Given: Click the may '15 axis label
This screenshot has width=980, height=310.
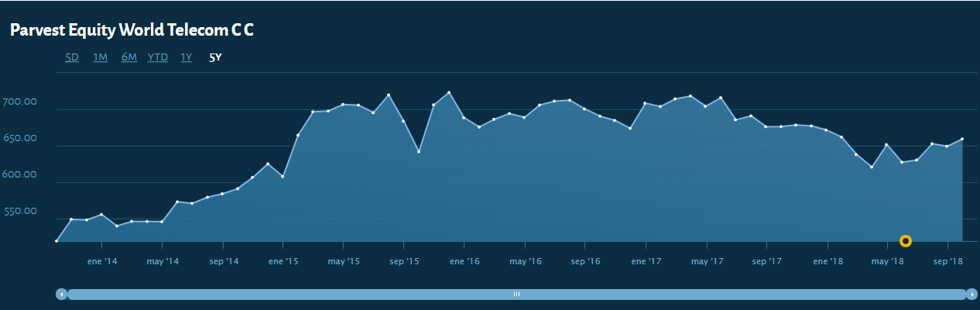Looking at the screenshot, I should 344,262.
